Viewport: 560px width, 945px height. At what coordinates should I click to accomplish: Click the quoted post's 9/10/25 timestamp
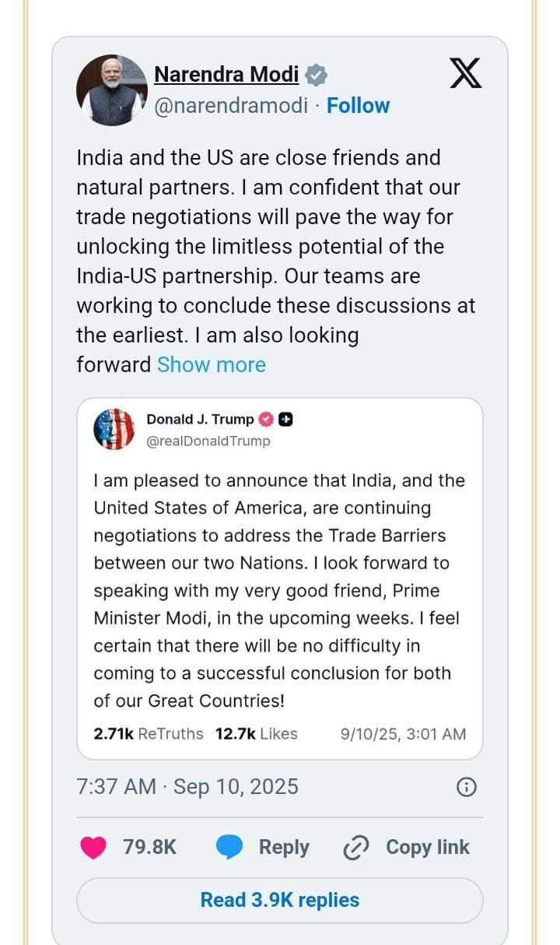[x=403, y=733]
